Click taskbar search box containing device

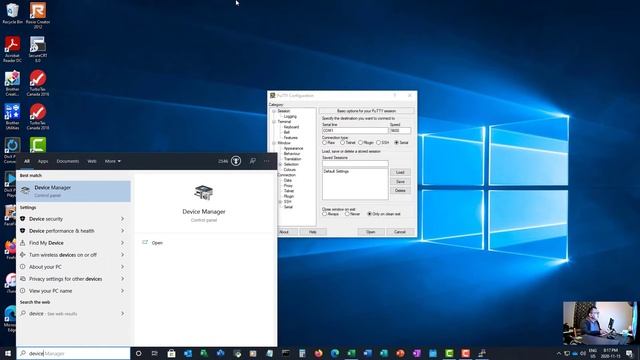click(x=73, y=353)
